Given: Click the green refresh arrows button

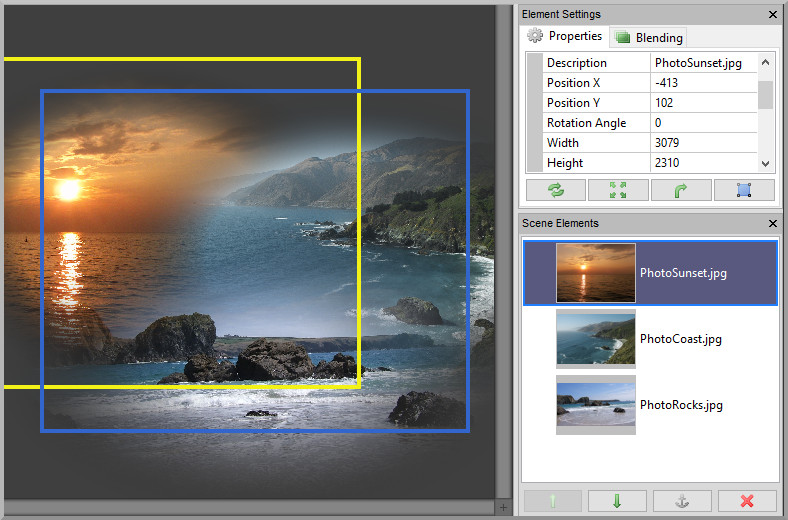Looking at the screenshot, I should click(555, 190).
